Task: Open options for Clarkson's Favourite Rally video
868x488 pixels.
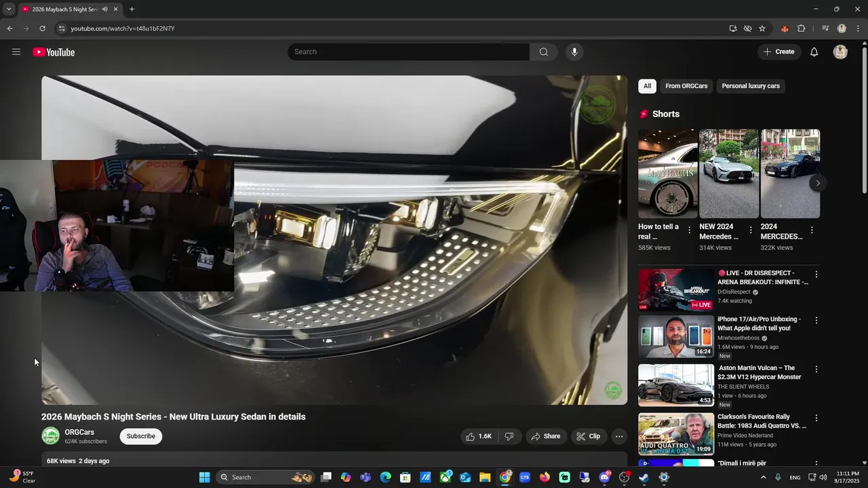Action: (816, 418)
